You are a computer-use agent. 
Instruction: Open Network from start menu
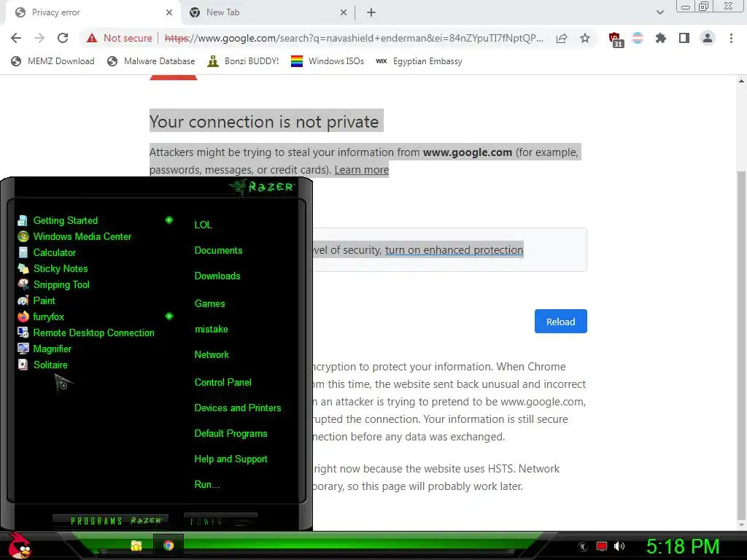pyautogui.click(x=212, y=355)
